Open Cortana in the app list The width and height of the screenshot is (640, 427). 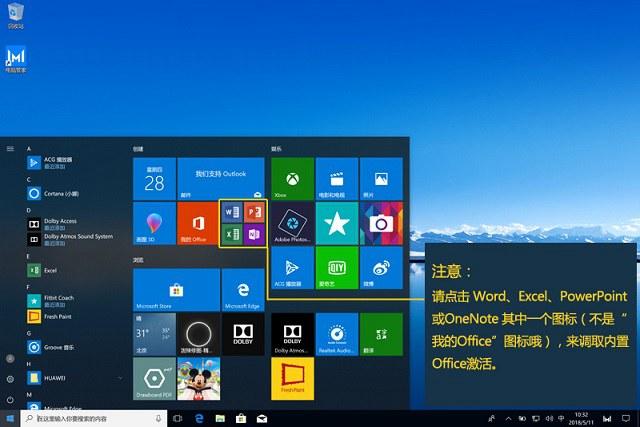click(x=73, y=193)
